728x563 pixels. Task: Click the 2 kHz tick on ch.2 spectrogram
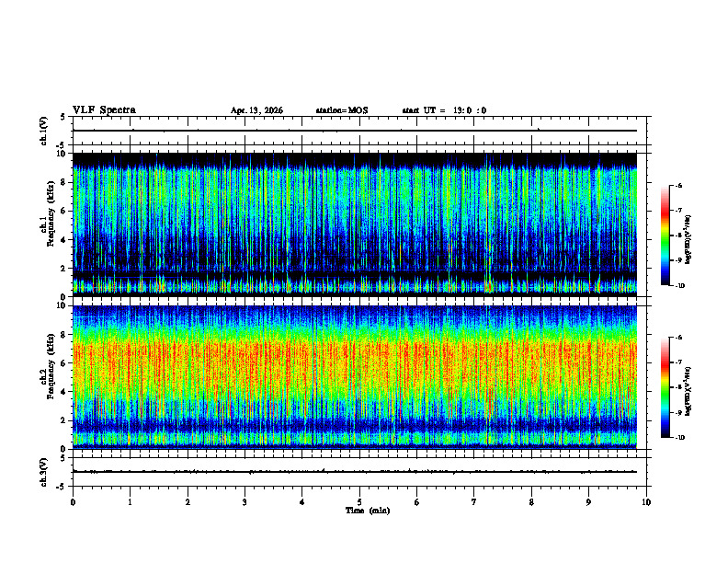coord(64,420)
